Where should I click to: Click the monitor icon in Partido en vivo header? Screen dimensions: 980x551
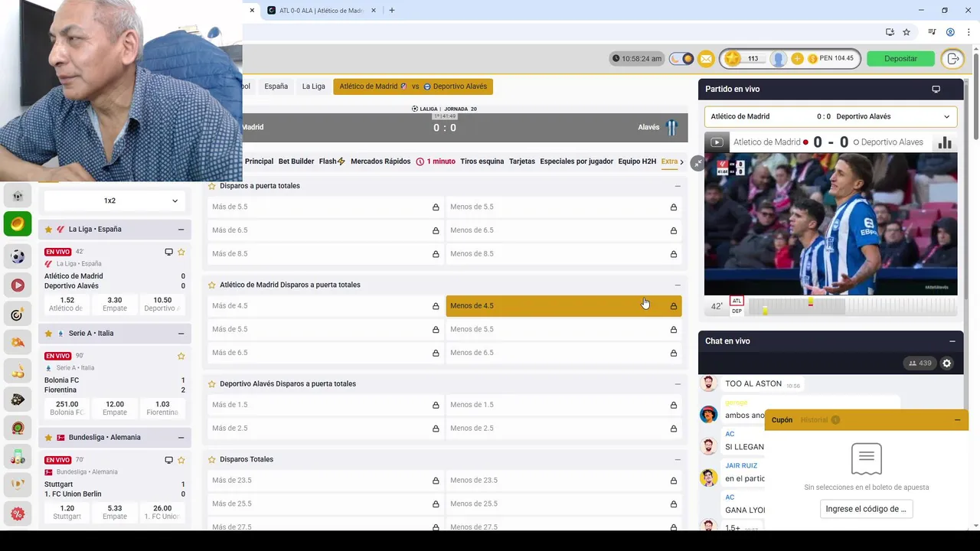(x=936, y=89)
